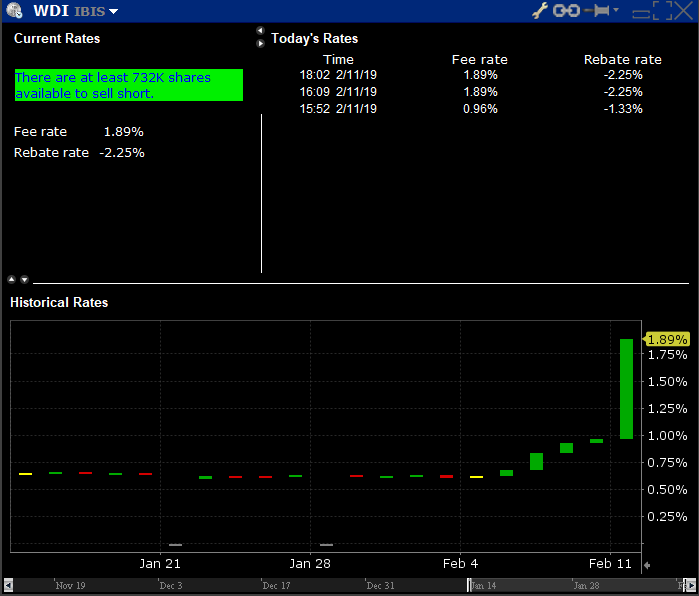The height and width of the screenshot is (596, 699).
Task: Open the wrench configuration icon
Action: click(x=540, y=10)
